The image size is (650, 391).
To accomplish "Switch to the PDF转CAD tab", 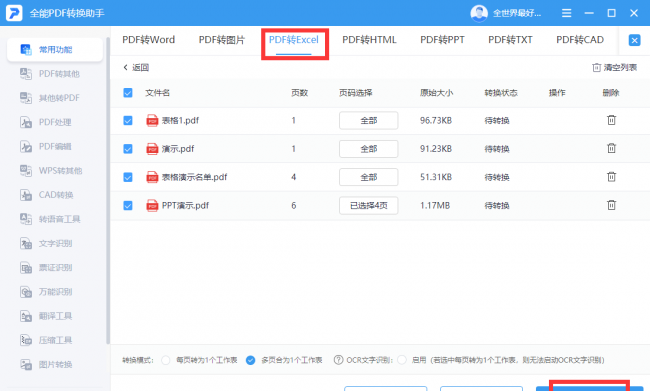I will (580, 40).
